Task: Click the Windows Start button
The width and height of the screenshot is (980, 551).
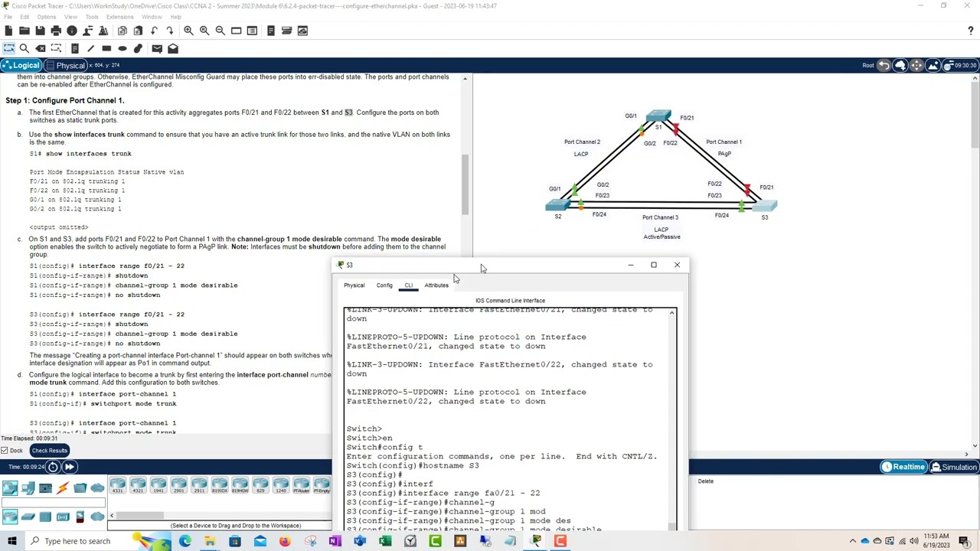Action: pos(11,541)
